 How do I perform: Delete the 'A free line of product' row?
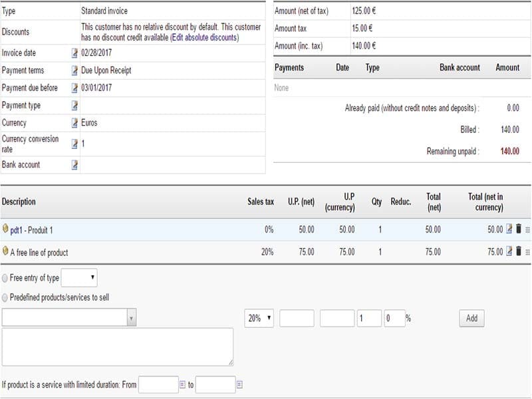pos(519,252)
